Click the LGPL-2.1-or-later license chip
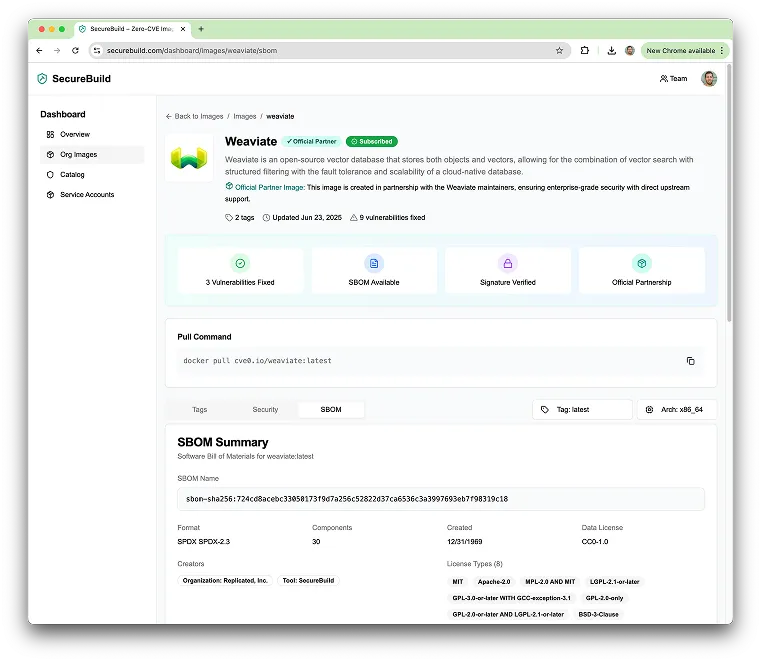761x661 pixels. point(614,581)
